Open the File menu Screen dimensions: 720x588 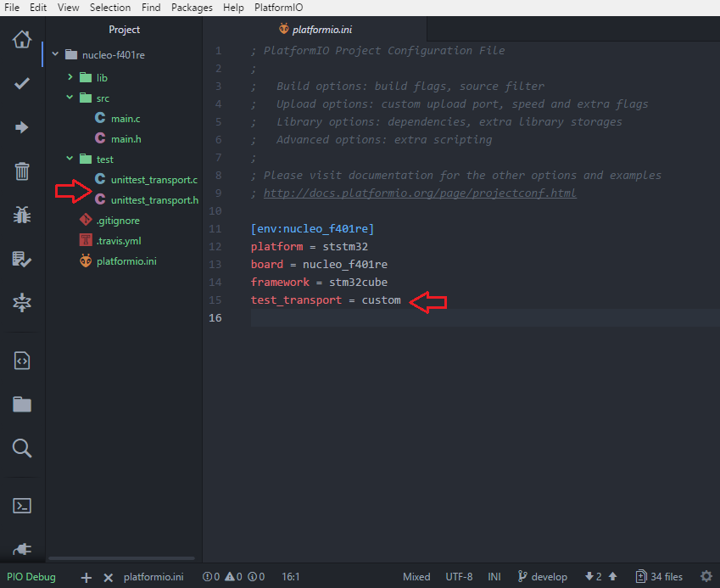(12, 8)
